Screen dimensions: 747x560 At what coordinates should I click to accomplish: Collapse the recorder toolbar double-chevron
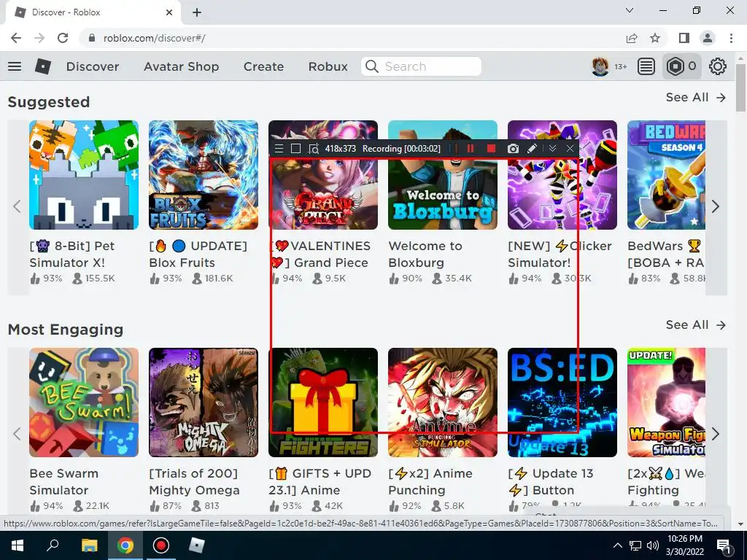(552, 149)
